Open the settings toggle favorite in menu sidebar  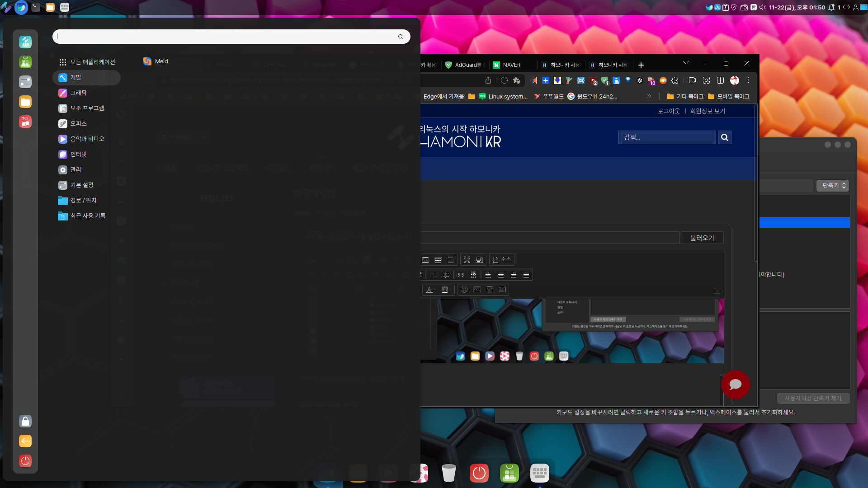click(25, 82)
